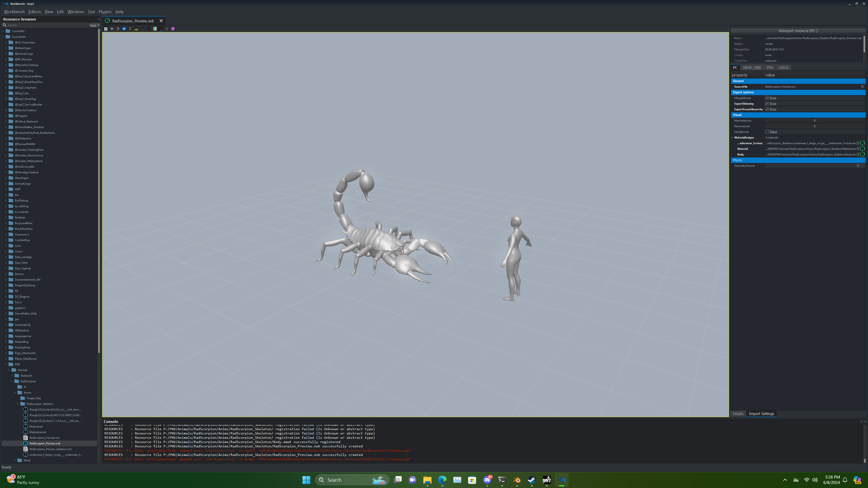Click the 45 degree angle icon

(149, 29)
